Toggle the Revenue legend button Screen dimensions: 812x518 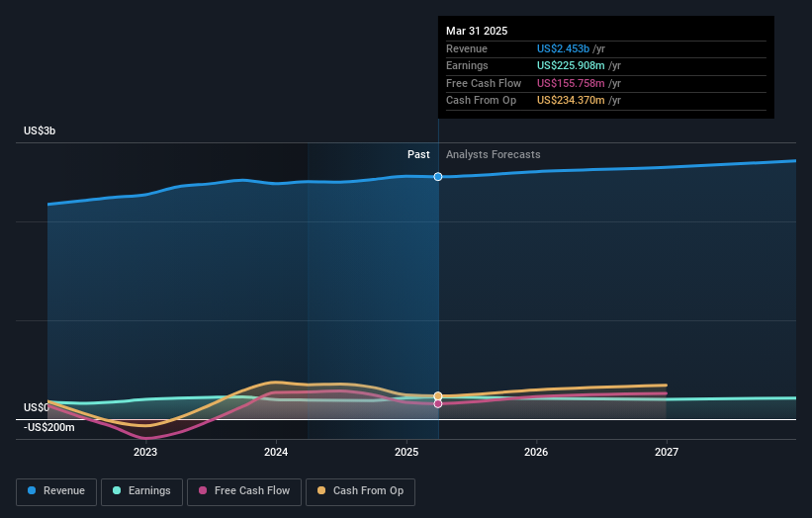pos(56,491)
